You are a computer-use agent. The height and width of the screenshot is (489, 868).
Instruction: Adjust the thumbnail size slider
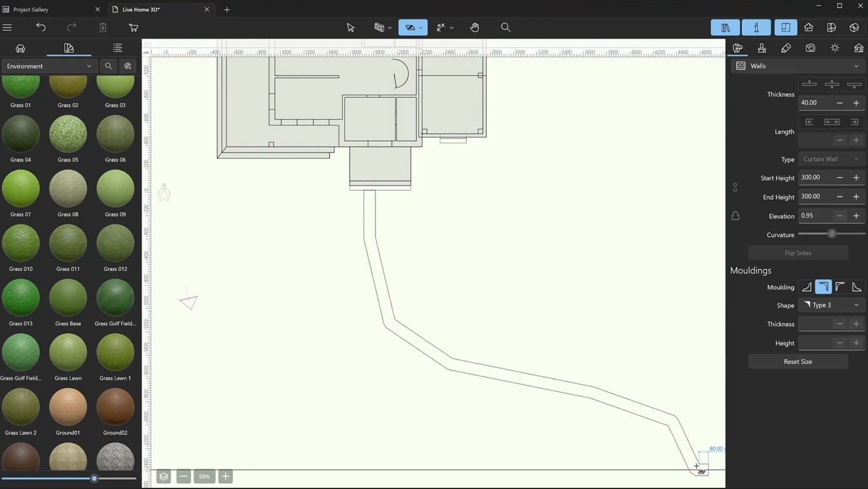point(94,478)
